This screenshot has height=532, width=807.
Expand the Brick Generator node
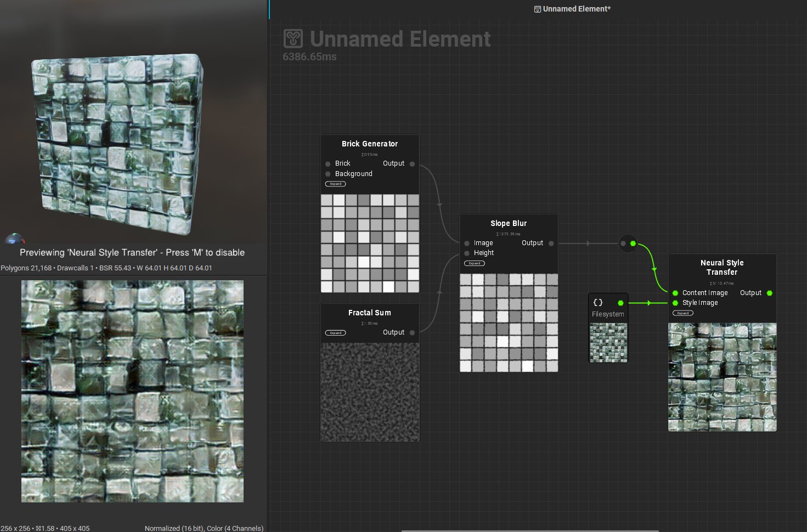coord(335,184)
